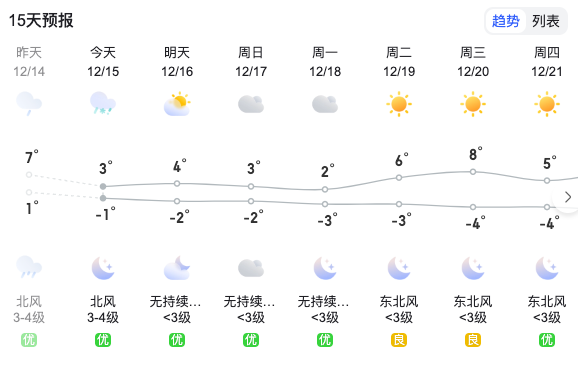Click the truncated 无持续… wind label for 明天
This screenshot has width=578, height=366.
click(175, 301)
